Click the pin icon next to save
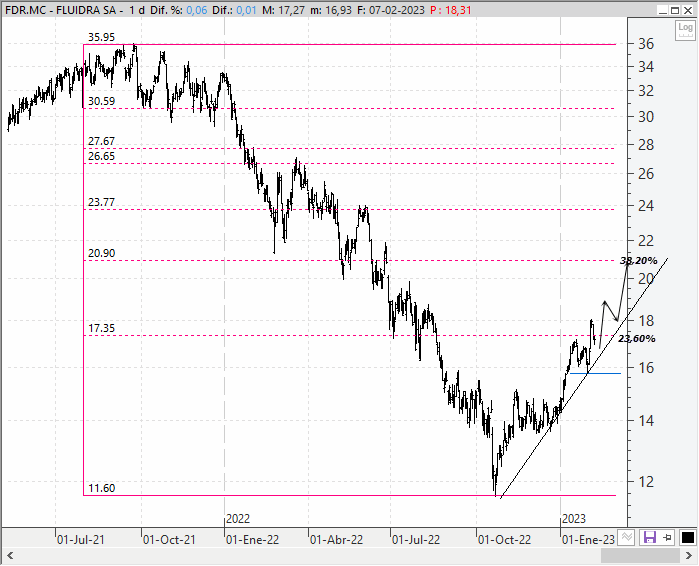Viewport: 699px width, 566px height. point(668,537)
